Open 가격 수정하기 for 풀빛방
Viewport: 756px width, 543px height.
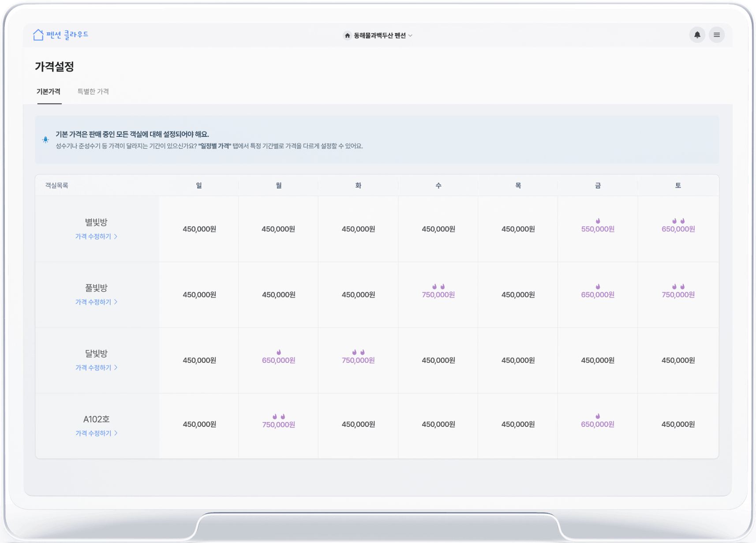96,302
